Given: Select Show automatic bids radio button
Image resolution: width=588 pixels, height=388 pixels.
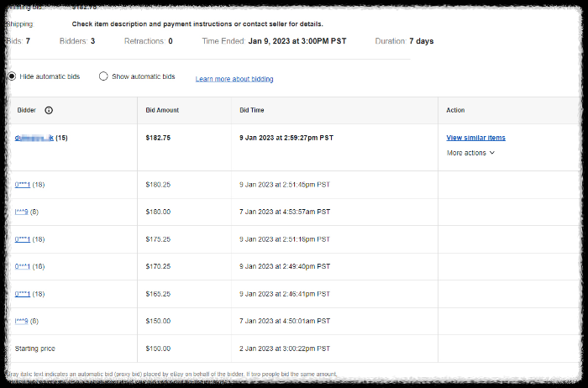Looking at the screenshot, I should pyautogui.click(x=103, y=76).
